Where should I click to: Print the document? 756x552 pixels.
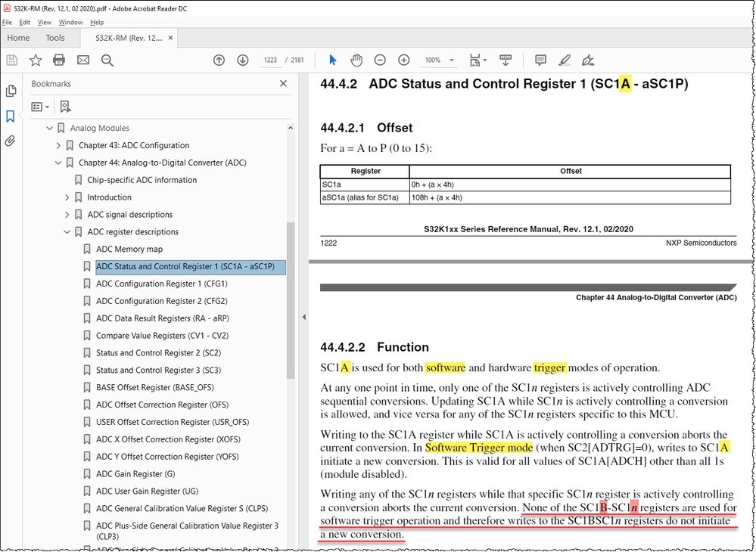coord(60,60)
